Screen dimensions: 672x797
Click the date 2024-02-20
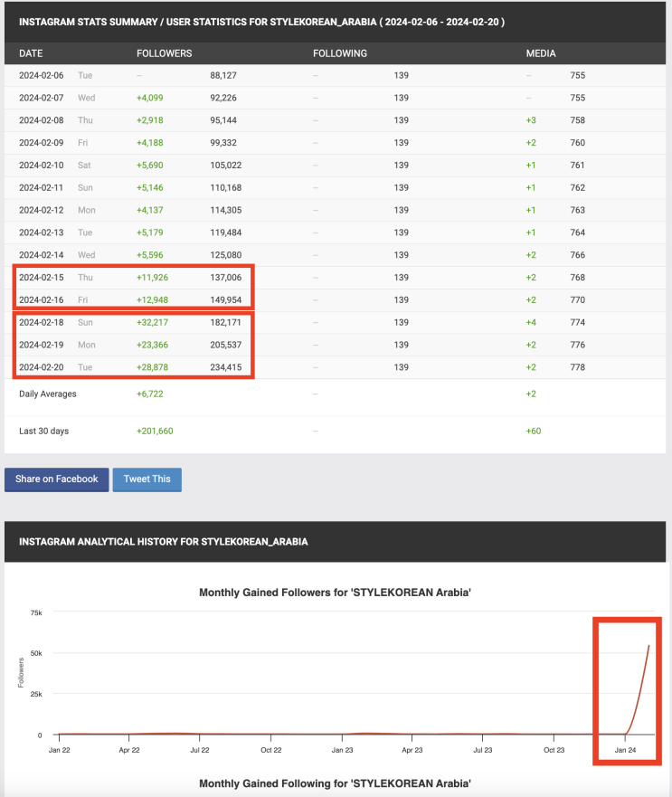coord(42,367)
